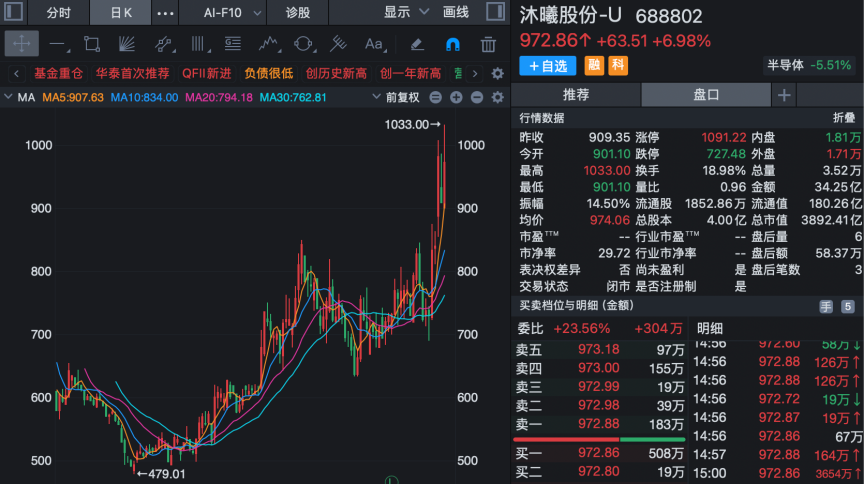The image size is (864, 484).
Task: Click the 卖五 973.18 order row
Action: (x=600, y=349)
